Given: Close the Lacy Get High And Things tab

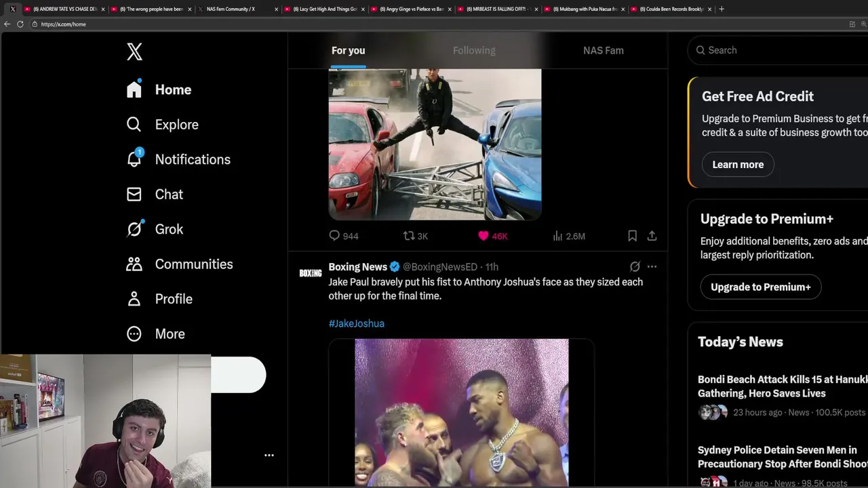Looking at the screenshot, I should [363, 9].
